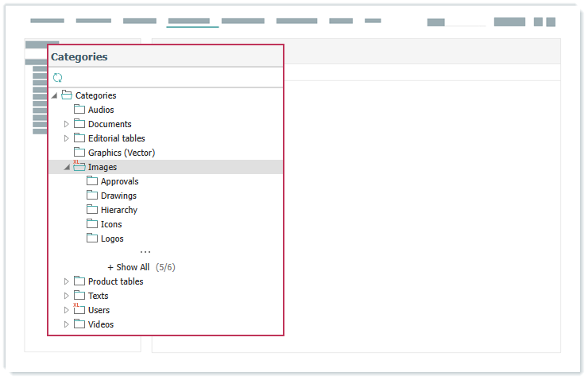Select the Hierarchy category
588x380 pixels.
tap(118, 210)
